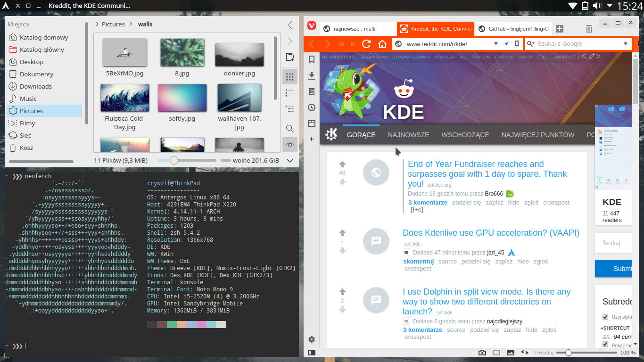This screenshot has height=362, width=644.
Task: Click the fast forward button in Vivaldi
Action: 353,44
